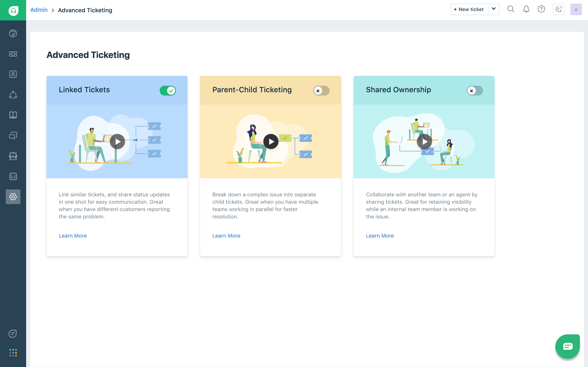Enable the Parent-Child Ticketing toggle
The height and width of the screenshot is (367, 588).
coord(321,91)
